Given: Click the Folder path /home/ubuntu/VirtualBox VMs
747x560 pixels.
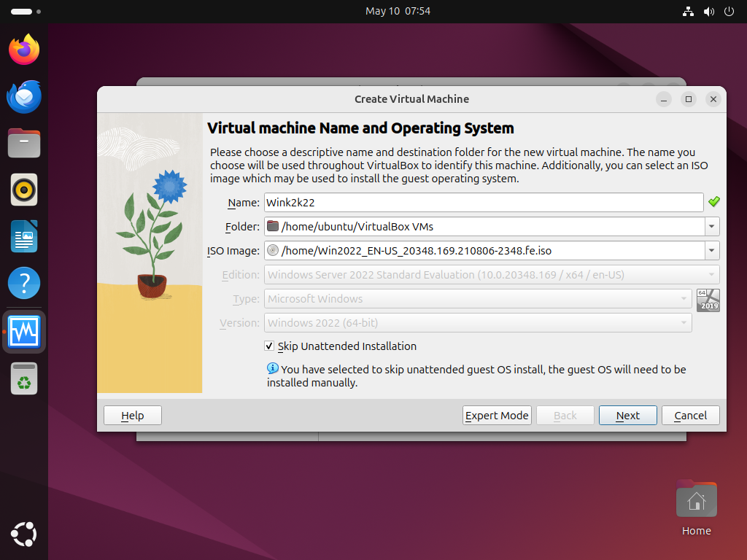Looking at the screenshot, I should coord(357,227).
